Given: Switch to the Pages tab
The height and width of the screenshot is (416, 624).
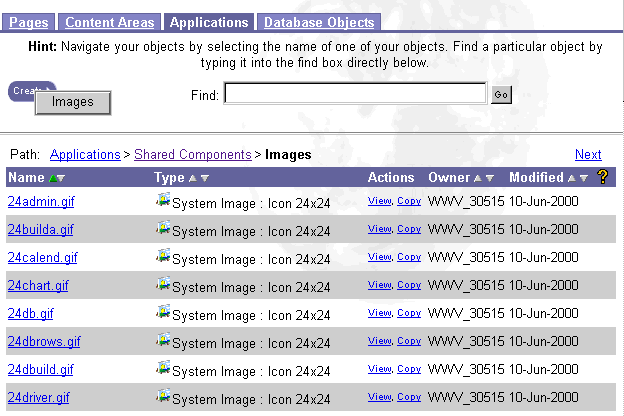Looking at the screenshot, I should [x=28, y=22].
